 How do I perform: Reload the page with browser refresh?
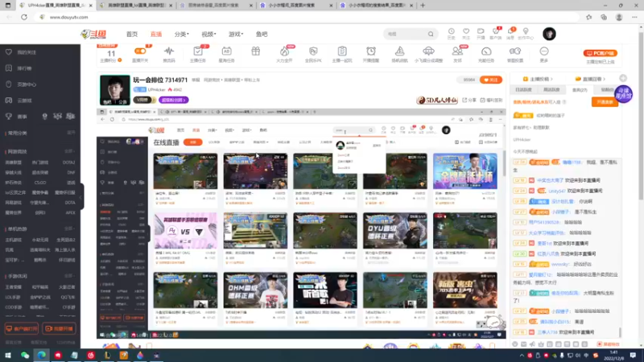point(24,17)
